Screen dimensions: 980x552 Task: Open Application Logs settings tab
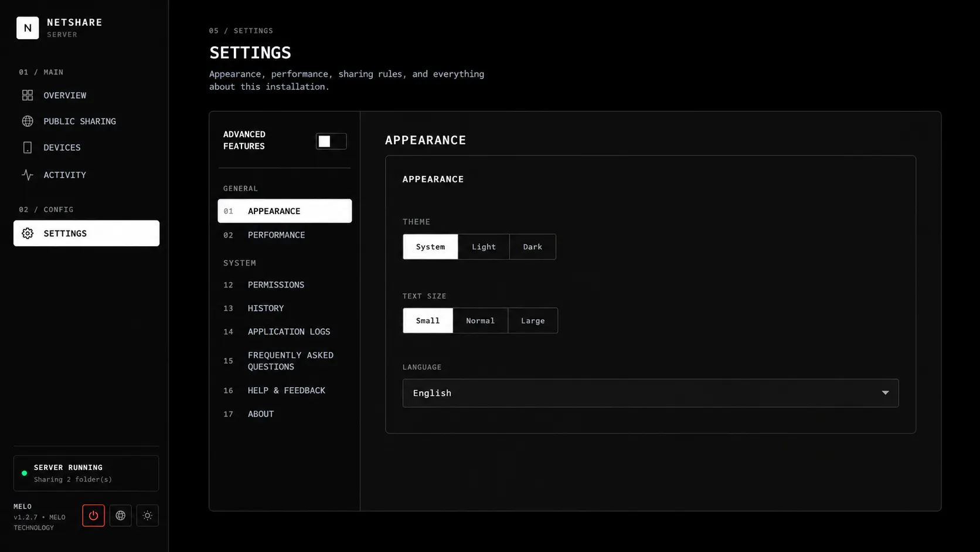pos(285,332)
